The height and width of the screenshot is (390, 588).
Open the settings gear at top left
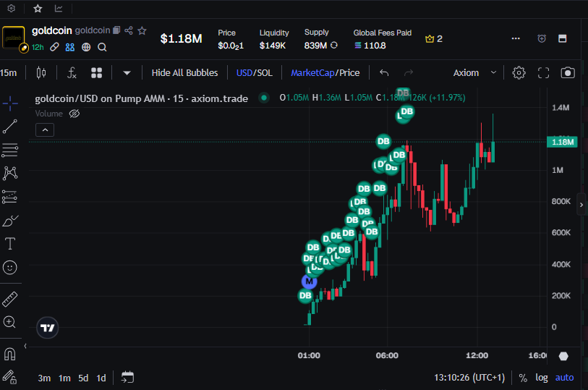[12, 8]
